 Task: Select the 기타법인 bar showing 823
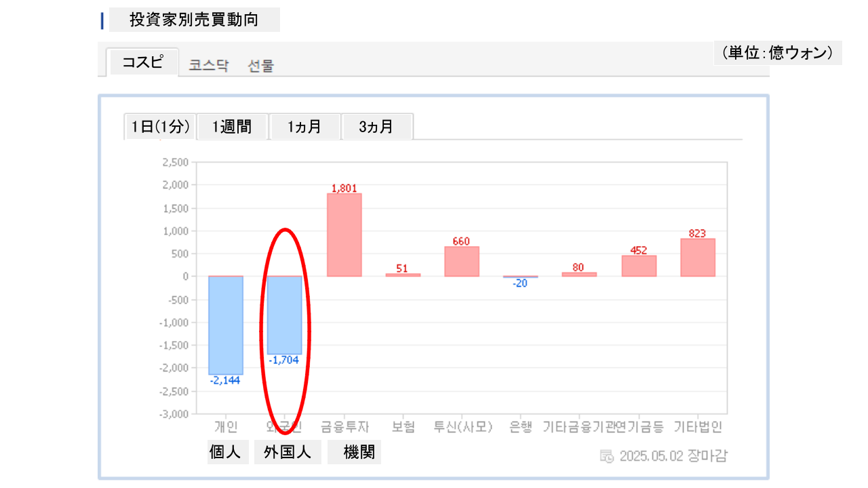click(x=697, y=258)
